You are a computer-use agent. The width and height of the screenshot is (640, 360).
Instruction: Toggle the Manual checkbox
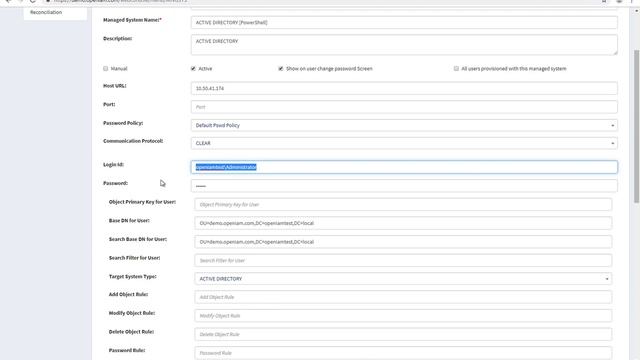click(x=106, y=69)
